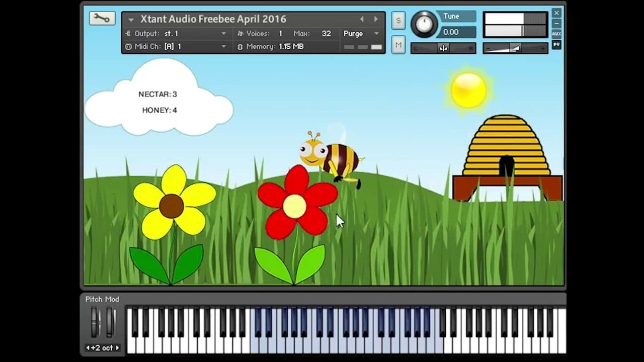Mute the instrument with the M button
644x362 pixels.
pyautogui.click(x=398, y=45)
